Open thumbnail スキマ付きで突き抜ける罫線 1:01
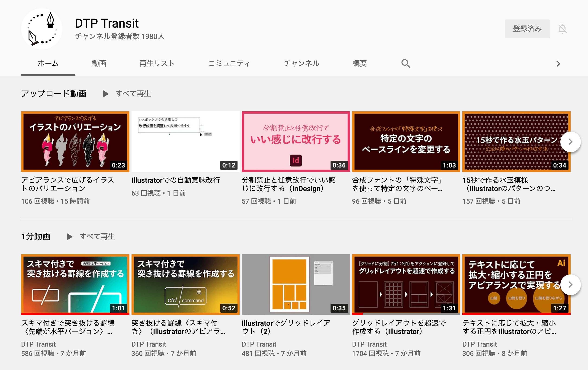 tap(75, 285)
